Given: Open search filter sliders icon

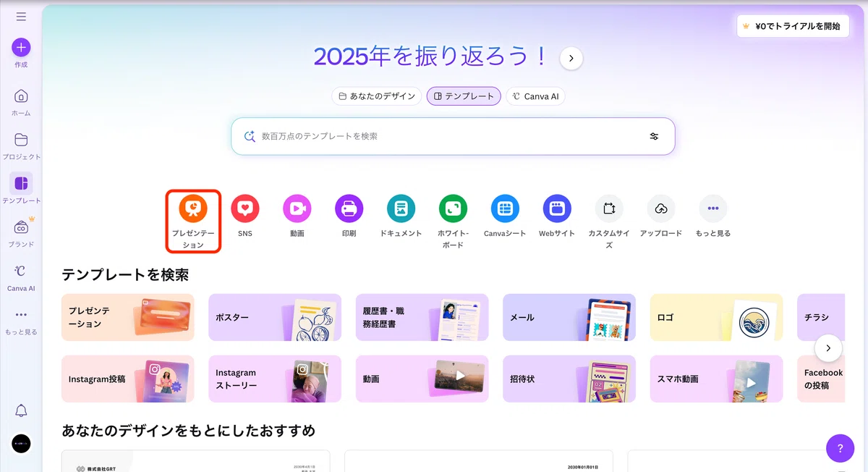Looking at the screenshot, I should (654, 136).
